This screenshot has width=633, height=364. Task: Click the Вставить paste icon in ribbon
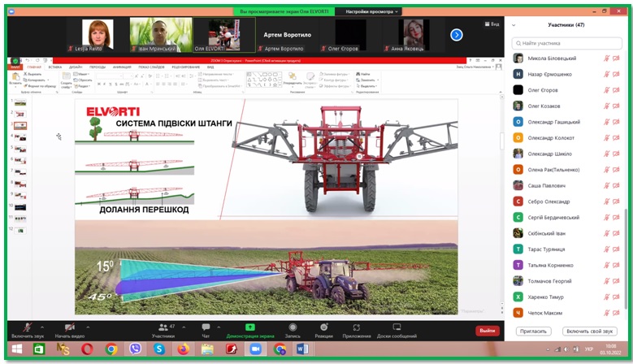(x=15, y=77)
